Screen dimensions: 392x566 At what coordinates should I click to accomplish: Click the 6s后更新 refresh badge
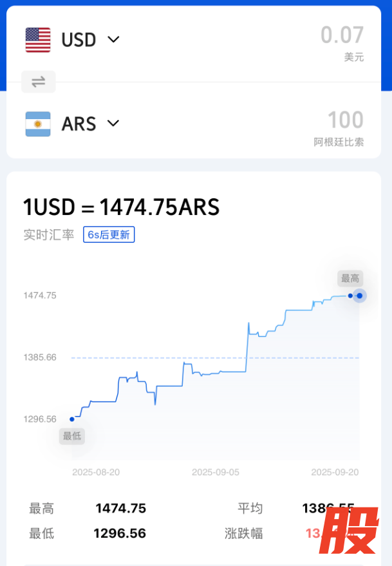point(109,235)
